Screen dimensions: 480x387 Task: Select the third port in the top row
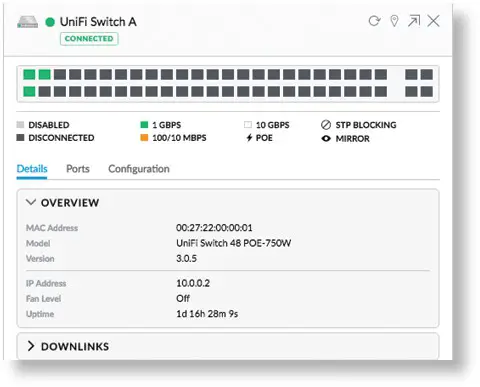(60, 74)
